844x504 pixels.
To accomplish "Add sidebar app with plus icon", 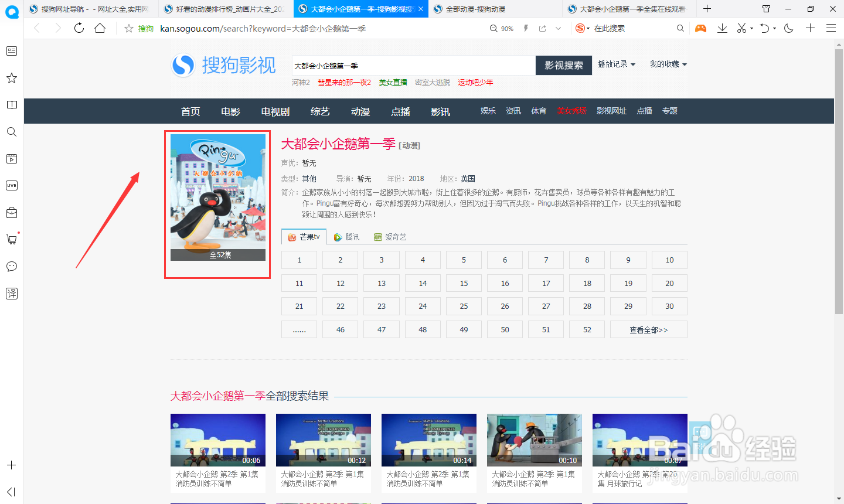I will click(x=11, y=465).
